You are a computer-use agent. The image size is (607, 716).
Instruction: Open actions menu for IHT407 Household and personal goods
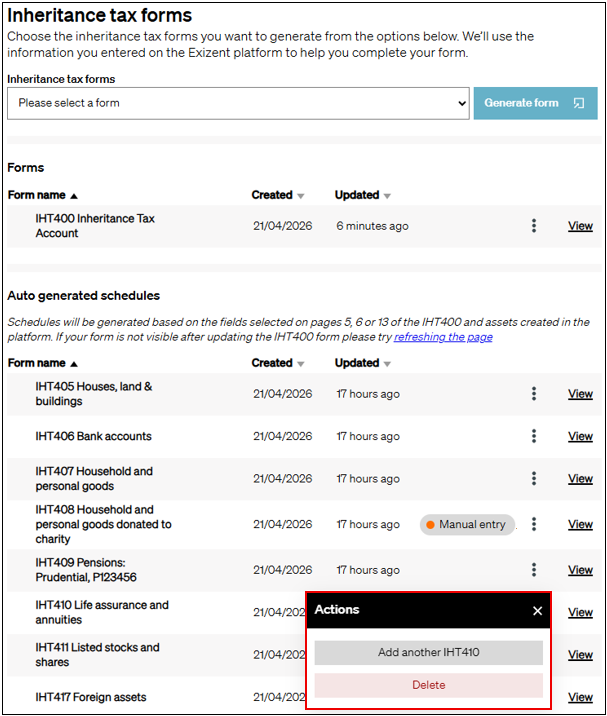(x=534, y=479)
